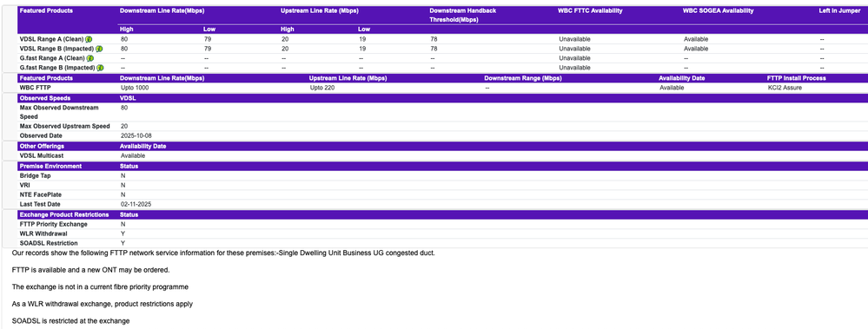Click 'Downstream Handback Threshold(Mbps)' column header

click(x=462, y=15)
